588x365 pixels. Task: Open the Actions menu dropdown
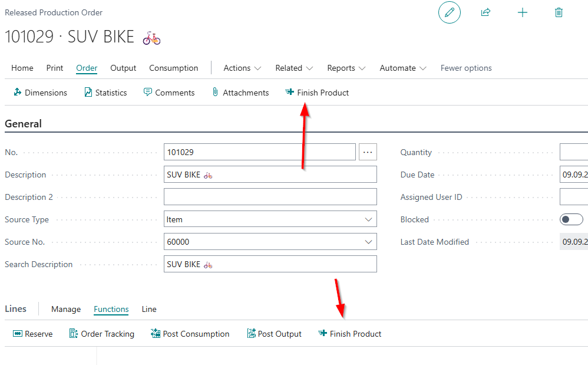pyautogui.click(x=242, y=68)
